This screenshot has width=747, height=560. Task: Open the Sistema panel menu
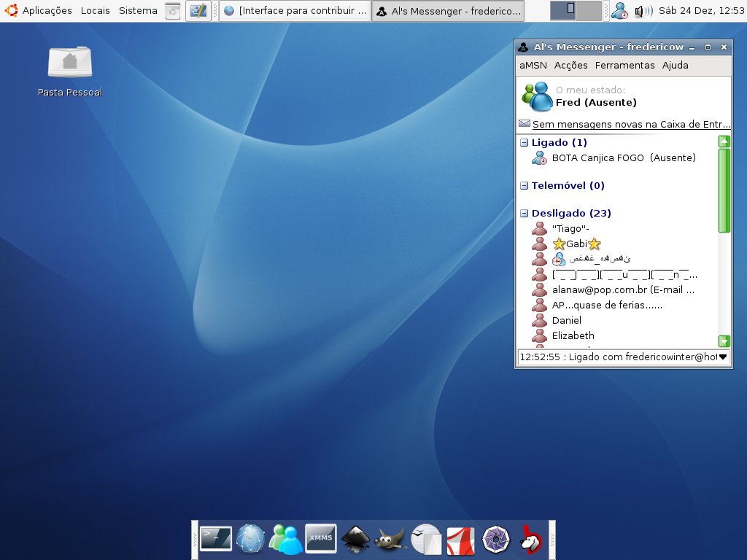(x=138, y=10)
